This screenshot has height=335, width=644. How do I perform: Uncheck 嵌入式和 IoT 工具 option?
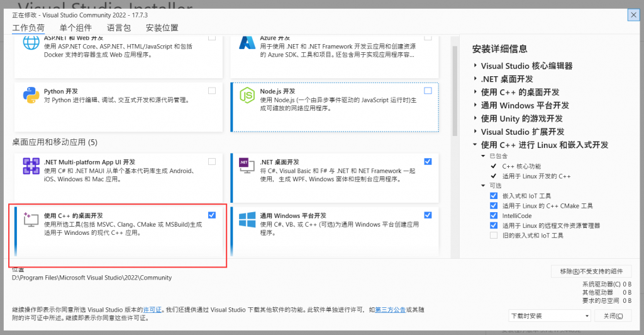coord(494,196)
